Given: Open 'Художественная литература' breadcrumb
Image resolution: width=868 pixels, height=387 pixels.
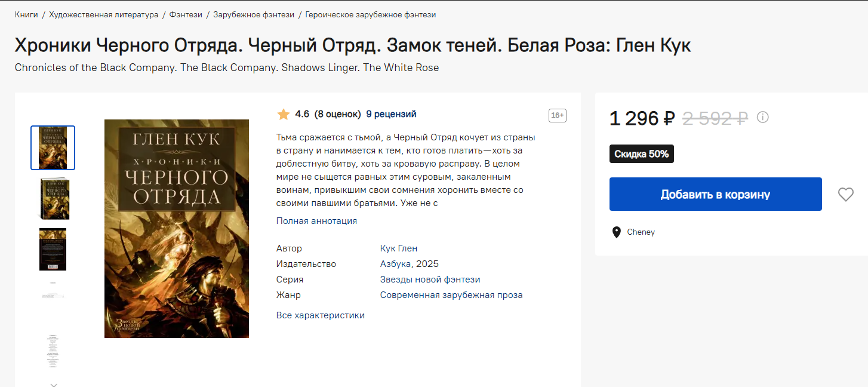Looking at the screenshot, I should pyautogui.click(x=104, y=14).
